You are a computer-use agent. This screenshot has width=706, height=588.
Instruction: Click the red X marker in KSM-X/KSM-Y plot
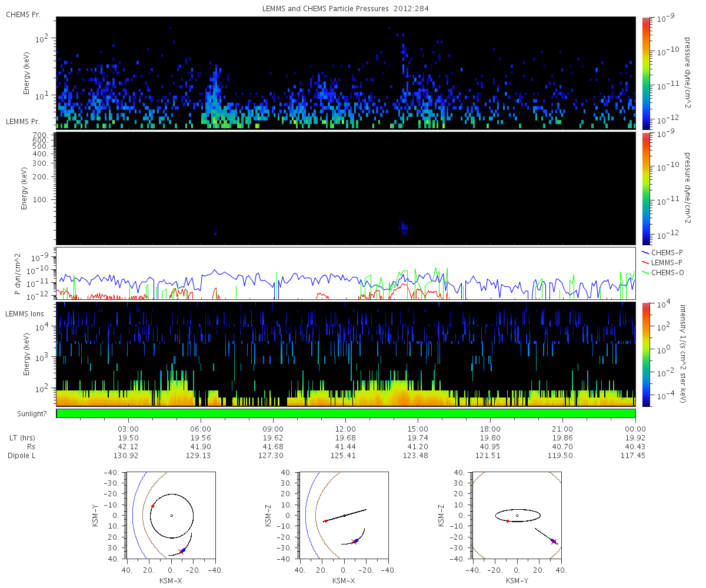pyautogui.click(x=181, y=552)
